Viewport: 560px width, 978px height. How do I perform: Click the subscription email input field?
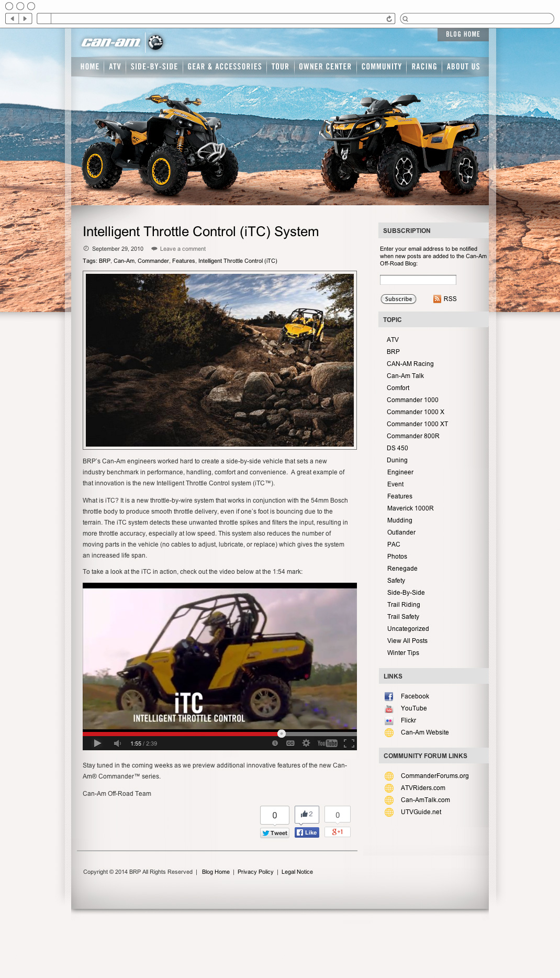point(418,280)
